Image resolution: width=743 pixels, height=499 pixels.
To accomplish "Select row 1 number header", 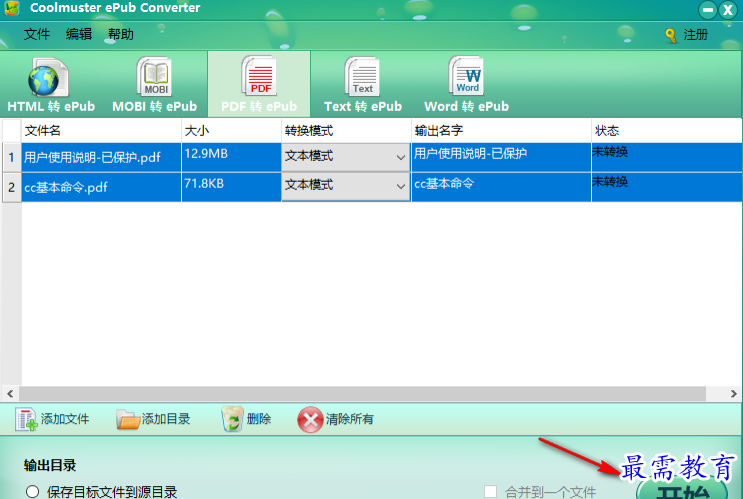I will tap(11, 157).
